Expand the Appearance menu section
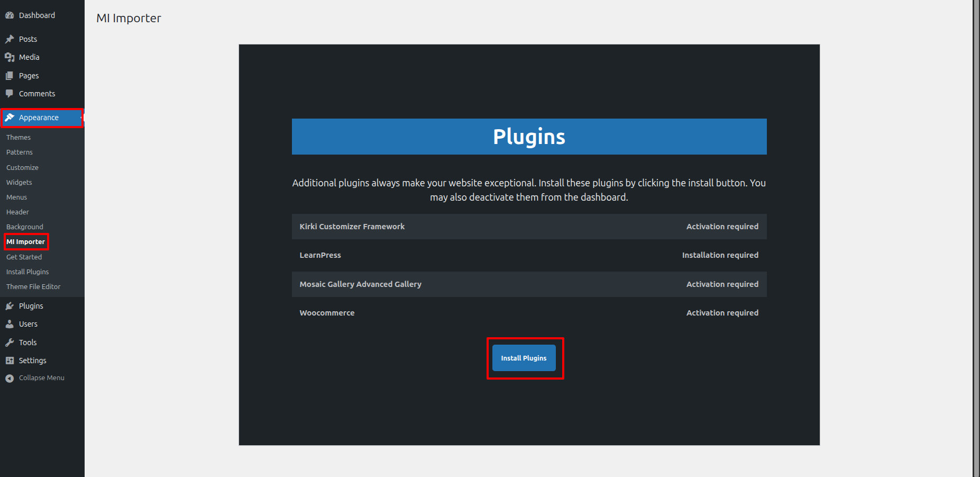Screen dimensions: 980x477 pos(39,118)
